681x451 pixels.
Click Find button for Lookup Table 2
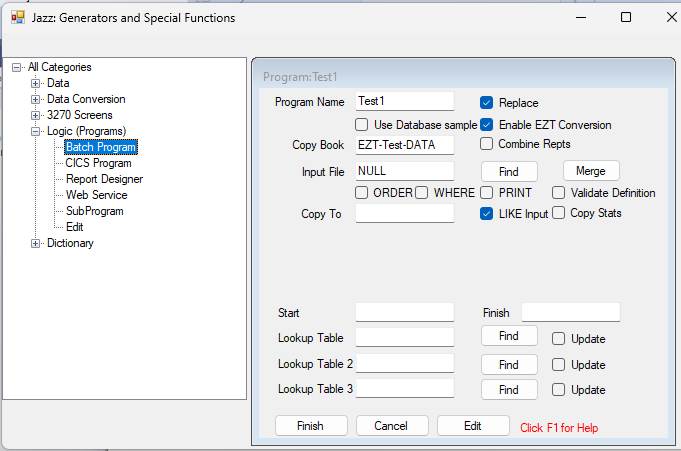[x=509, y=365]
